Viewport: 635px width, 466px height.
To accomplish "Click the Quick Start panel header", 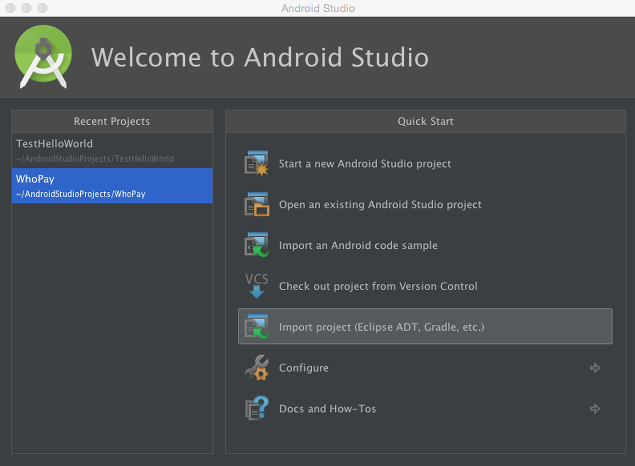I will point(425,121).
